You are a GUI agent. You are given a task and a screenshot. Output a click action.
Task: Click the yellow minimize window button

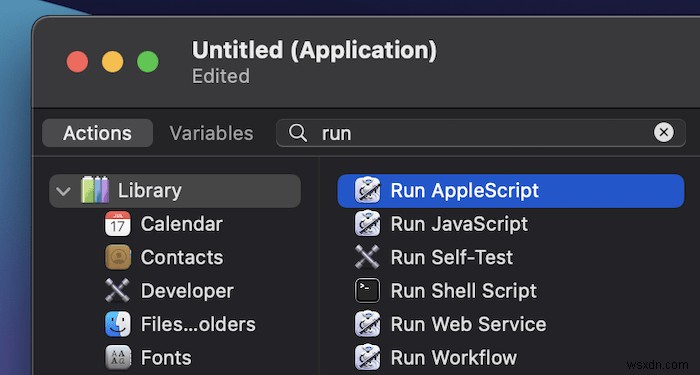click(112, 62)
